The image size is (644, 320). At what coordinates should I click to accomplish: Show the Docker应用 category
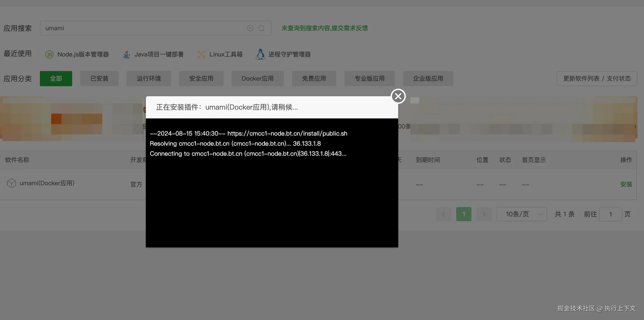point(257,79)
